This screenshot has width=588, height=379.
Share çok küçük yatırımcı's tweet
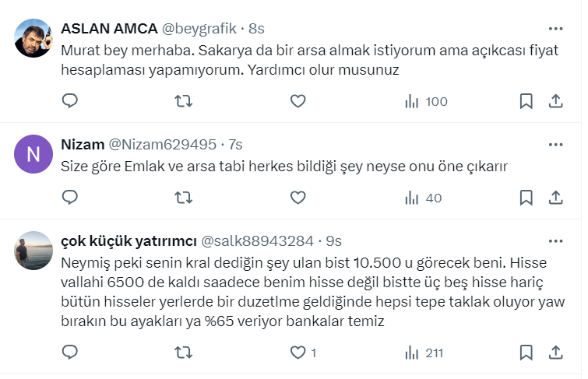556,353
